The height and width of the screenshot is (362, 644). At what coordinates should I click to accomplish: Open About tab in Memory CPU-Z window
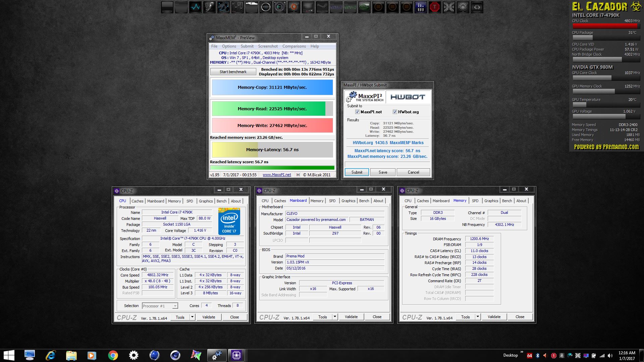(x=521, y=201)
